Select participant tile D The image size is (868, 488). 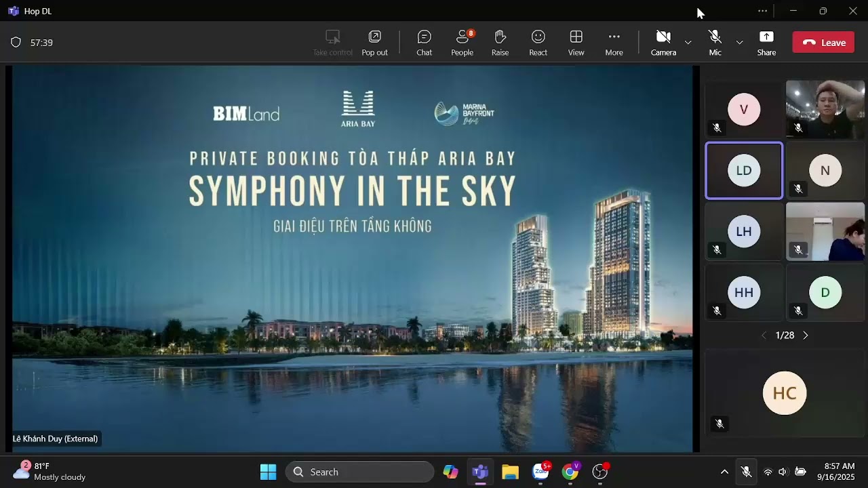click(x=825, y=293)
